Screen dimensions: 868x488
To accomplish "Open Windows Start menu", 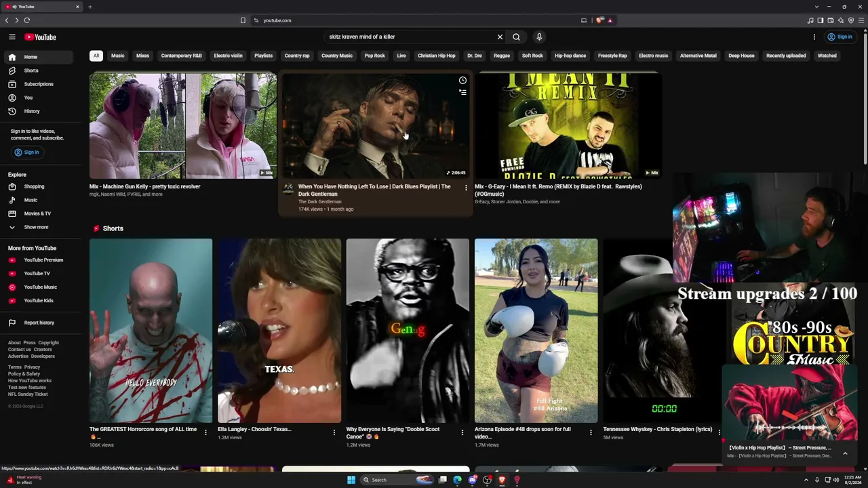I will point(351,480).
